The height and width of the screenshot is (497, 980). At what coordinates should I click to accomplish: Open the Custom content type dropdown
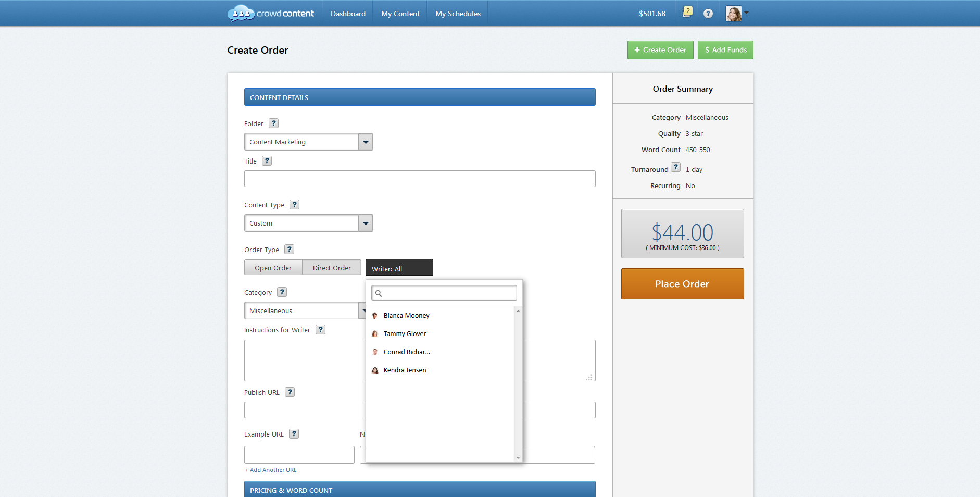[366, 223]
